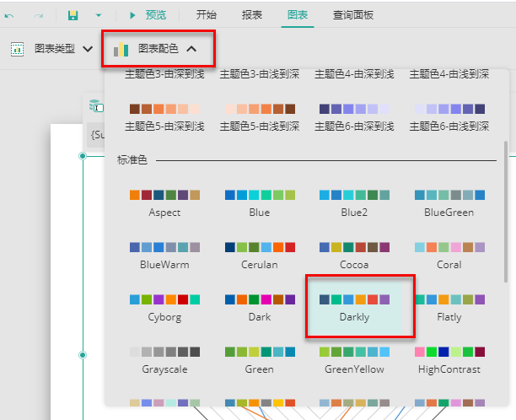
Task: Choose the Coral color scheme
Action: (x=449, y=256)
